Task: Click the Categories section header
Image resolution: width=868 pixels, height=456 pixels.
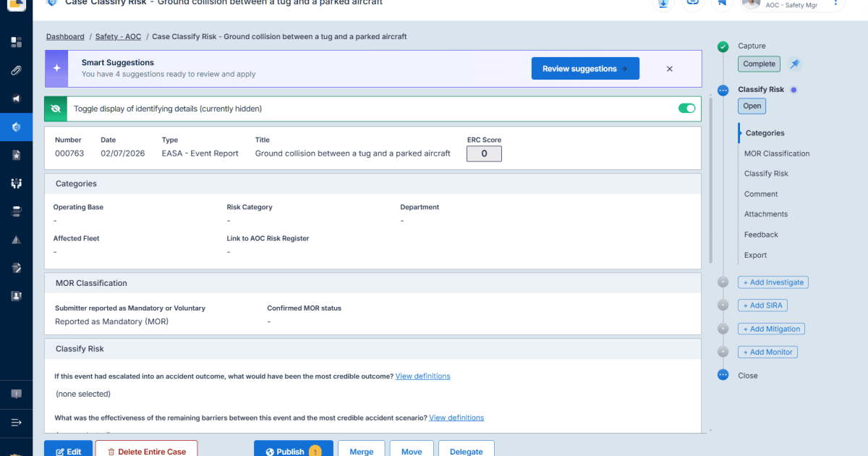Action: tap(373, 184)
